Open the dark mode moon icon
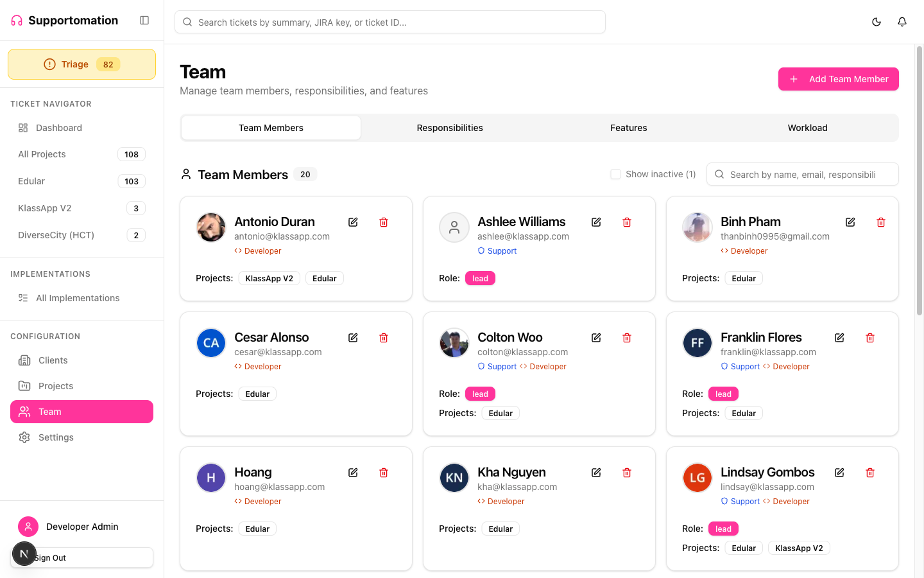Screen dimensions: 924x578 [x=877, y=21]
